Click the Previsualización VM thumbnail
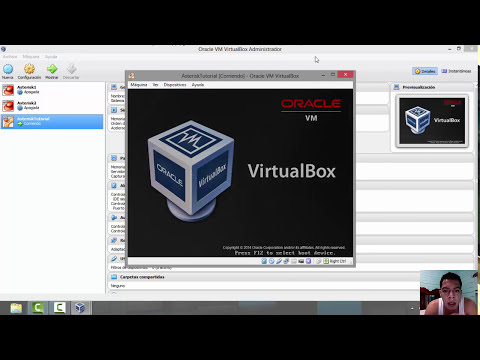Screen dimensions: 480x360 point(432,121)
